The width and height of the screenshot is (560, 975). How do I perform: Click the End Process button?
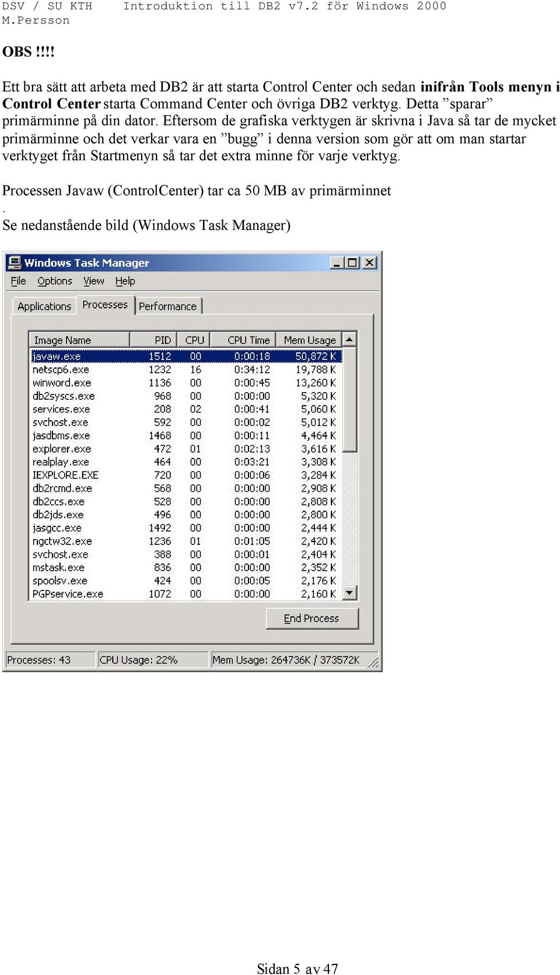pos(312,618)
